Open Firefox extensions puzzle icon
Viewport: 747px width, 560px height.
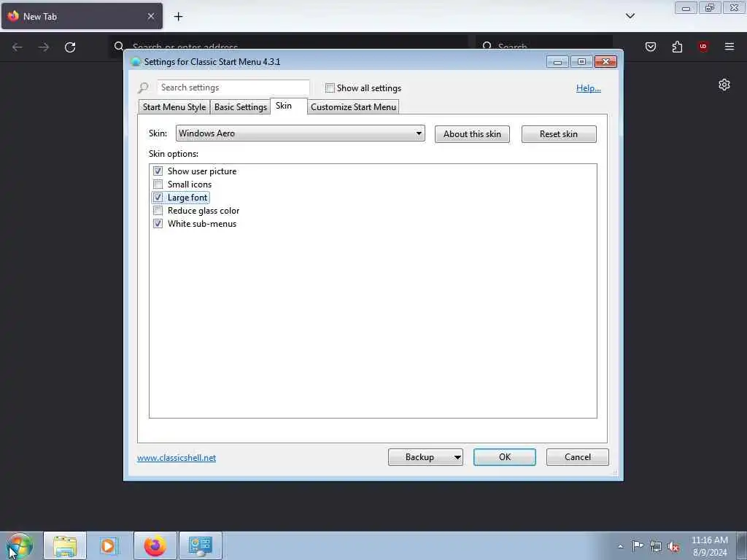[677, 47]
